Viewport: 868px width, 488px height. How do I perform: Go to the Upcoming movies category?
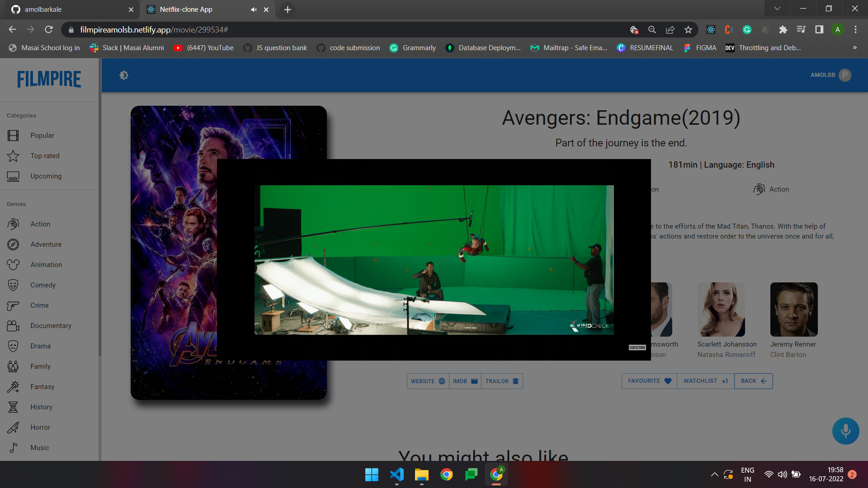tap(46, 176)
